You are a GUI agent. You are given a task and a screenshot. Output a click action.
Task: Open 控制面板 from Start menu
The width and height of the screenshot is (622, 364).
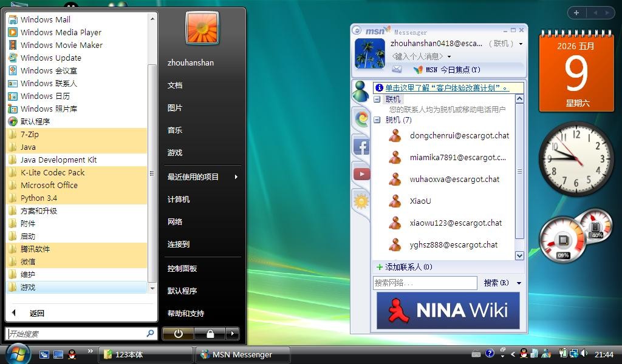[182, 268]
